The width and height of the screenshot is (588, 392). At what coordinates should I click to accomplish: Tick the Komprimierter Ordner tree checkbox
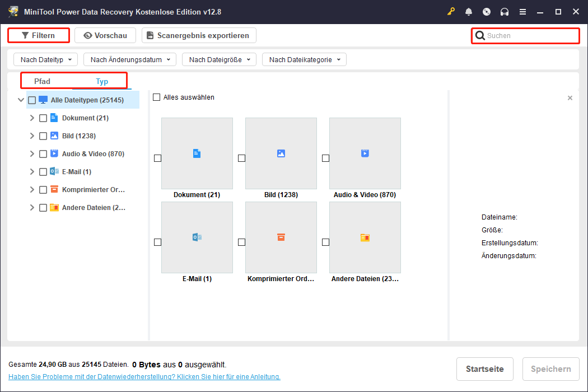(x=43, y=190)
